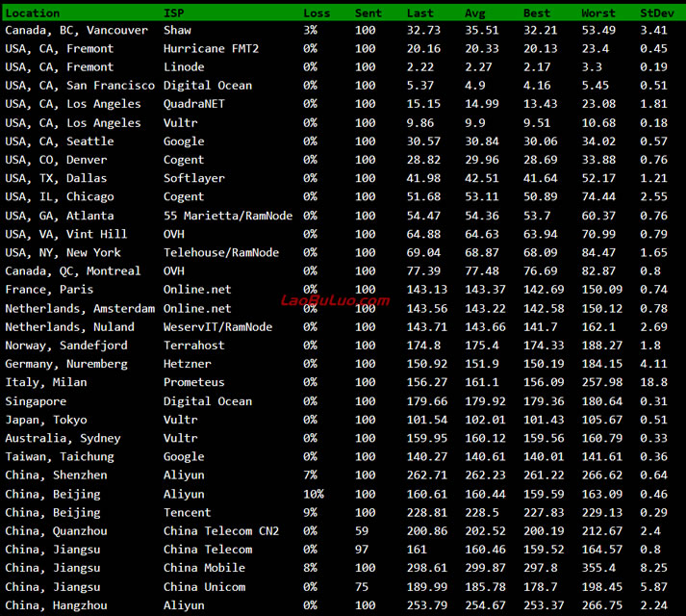Select the "Tencent" ISP entry
Viewport: 686px width, 616px height.
(188, 512)
